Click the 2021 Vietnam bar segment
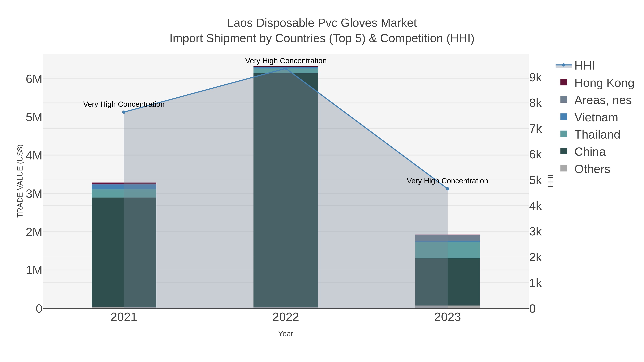 (124, 187)
